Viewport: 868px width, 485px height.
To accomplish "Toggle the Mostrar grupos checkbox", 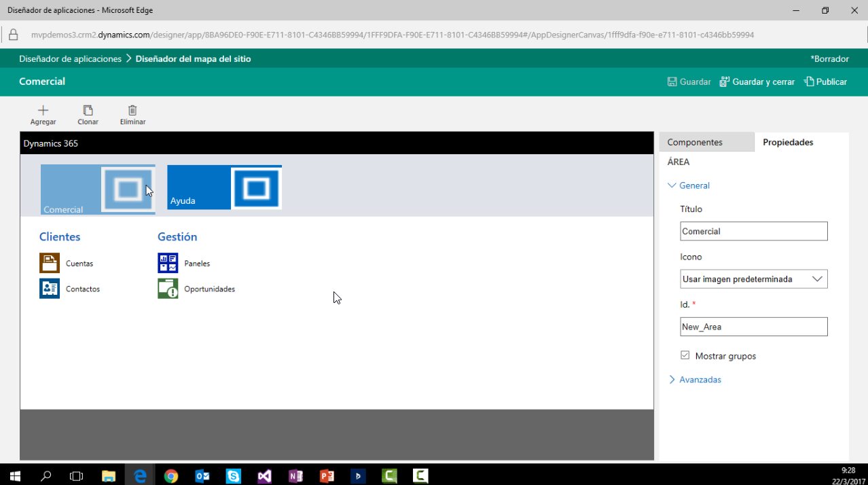I will point(685,355).
